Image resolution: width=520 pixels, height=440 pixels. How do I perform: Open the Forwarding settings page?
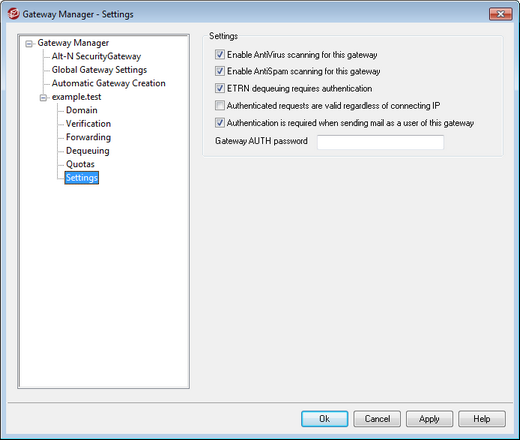(88, 137)
